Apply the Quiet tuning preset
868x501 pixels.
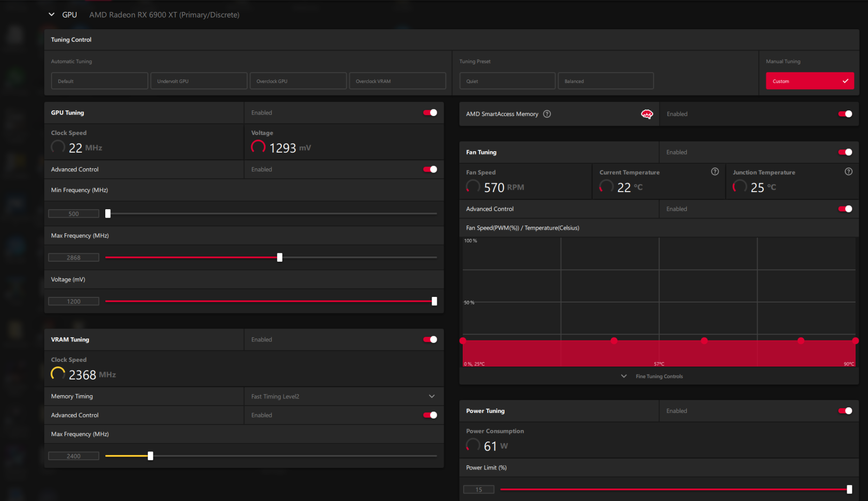[507, 81]
